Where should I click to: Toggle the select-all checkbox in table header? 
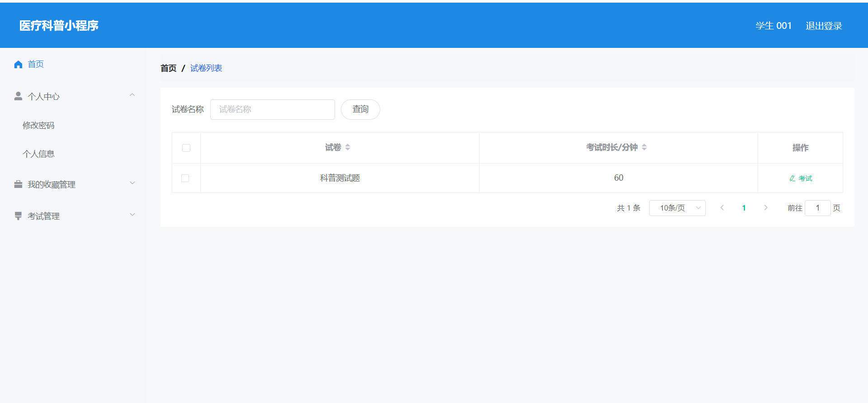click(x=186, y=148)
